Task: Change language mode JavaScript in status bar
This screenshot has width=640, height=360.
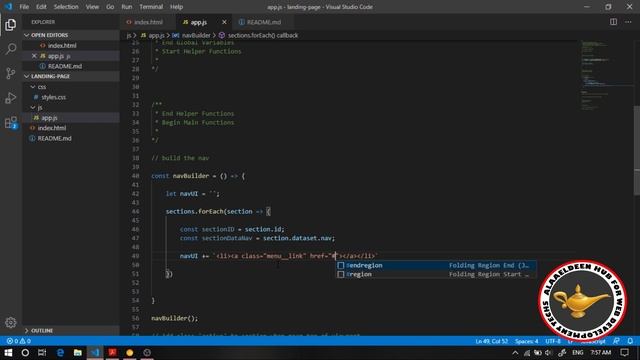Action: coord(593,341)
